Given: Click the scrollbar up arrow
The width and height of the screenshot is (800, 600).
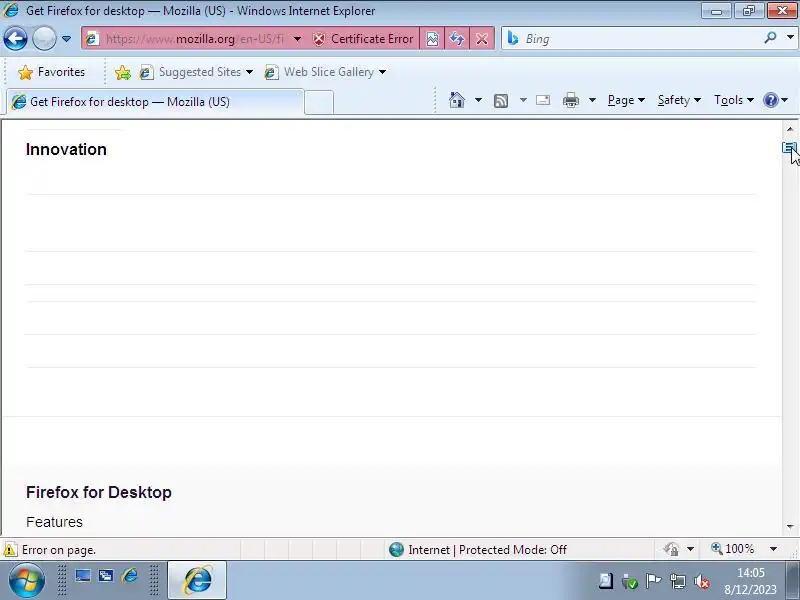Looking at the screenshot, I should point(790,129).
